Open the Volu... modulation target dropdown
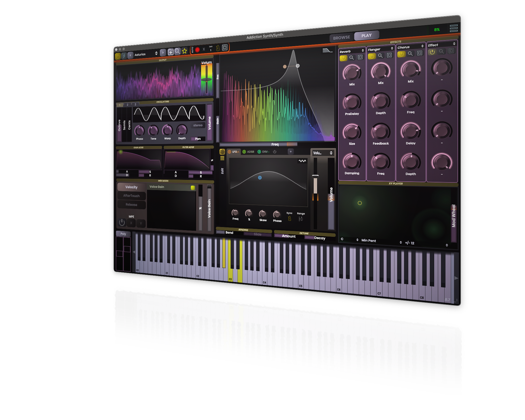Screen dimensions: 525x420 [x=323, y=153]
